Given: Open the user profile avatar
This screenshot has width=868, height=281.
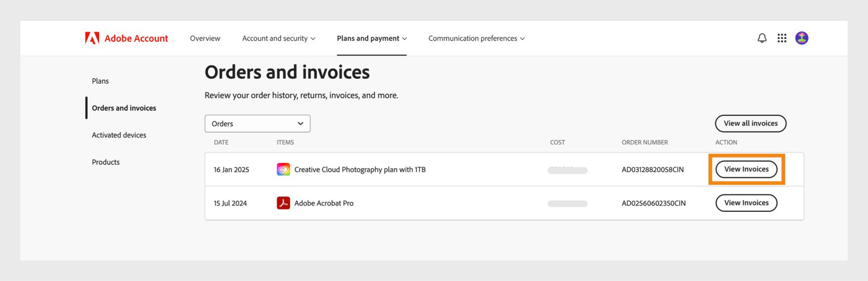Looking at the screenshot, I should click(x=802, y=38).
